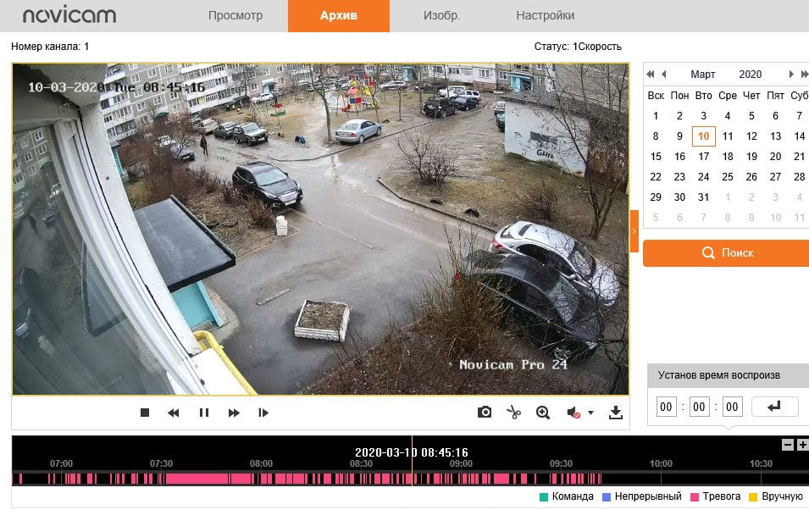
Task: Go to the previous month in calendar
Action: pos(664,75)
